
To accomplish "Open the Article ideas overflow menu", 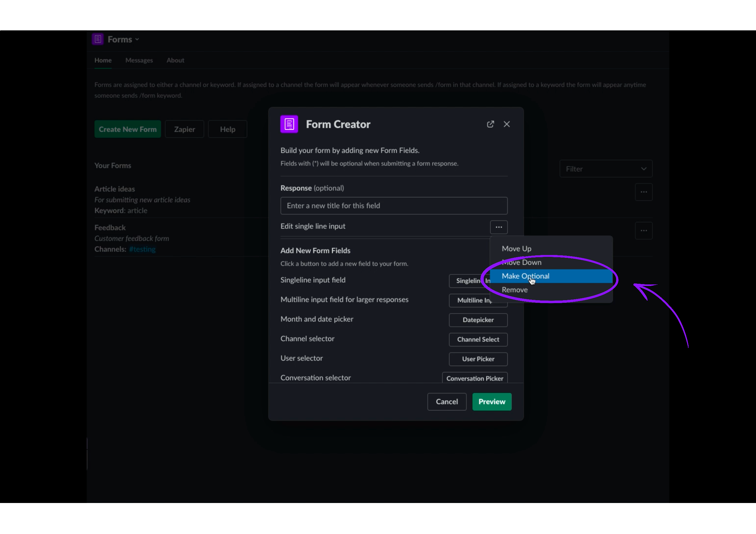I will [644, 192].
